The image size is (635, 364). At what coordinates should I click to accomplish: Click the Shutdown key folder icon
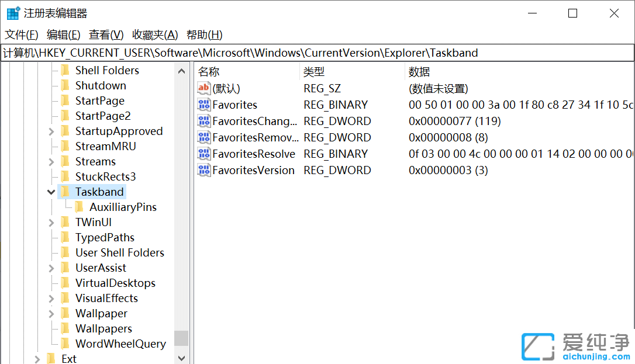coord(65,85)
